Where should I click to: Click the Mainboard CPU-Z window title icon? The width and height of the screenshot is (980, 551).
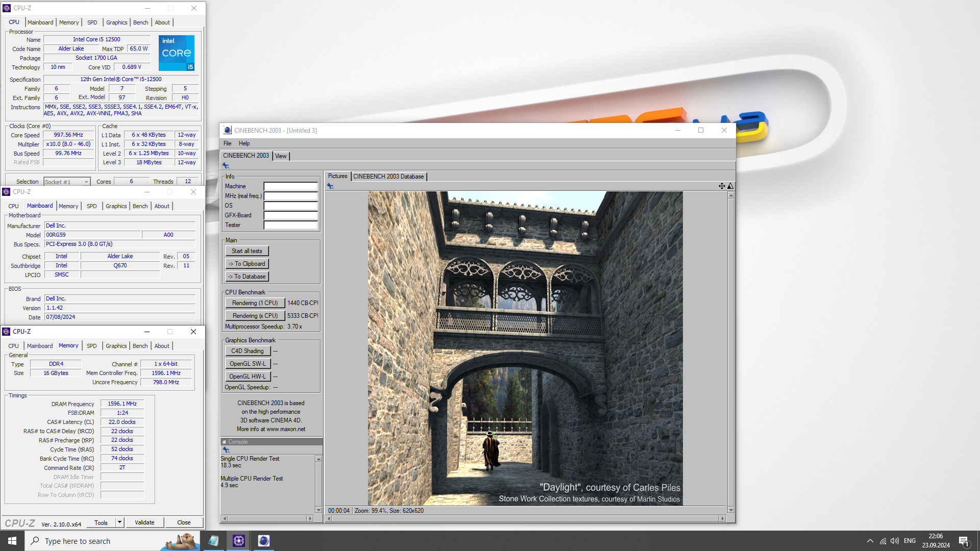coord(6,192)
